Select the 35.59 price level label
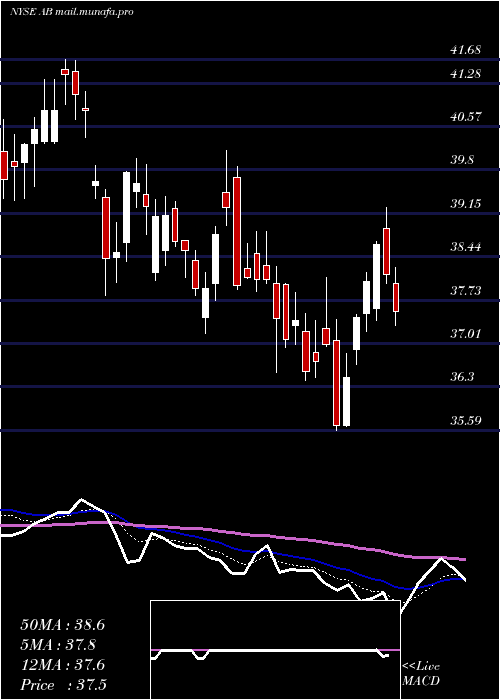The width and height of the screenshot is (500, 700). (465, 421)
